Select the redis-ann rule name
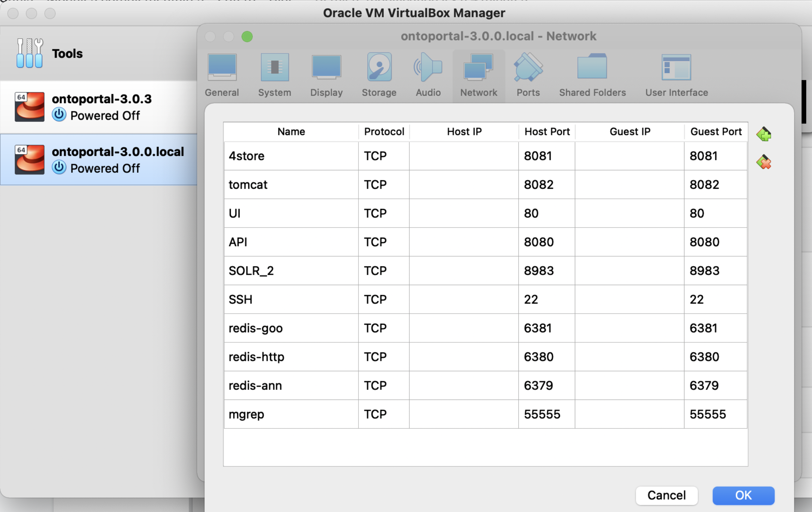Viewport: 812px width, 512px height. (291, 386)
